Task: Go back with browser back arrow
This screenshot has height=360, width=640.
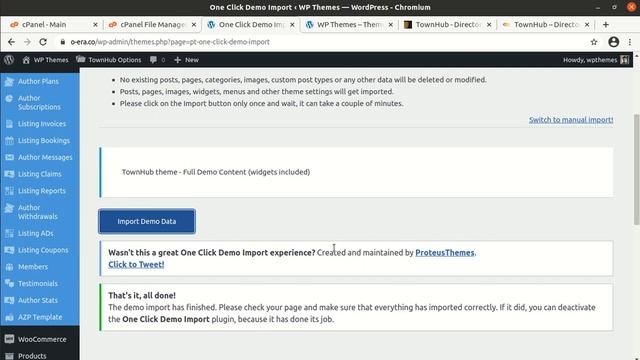Action: click(11, 42)
